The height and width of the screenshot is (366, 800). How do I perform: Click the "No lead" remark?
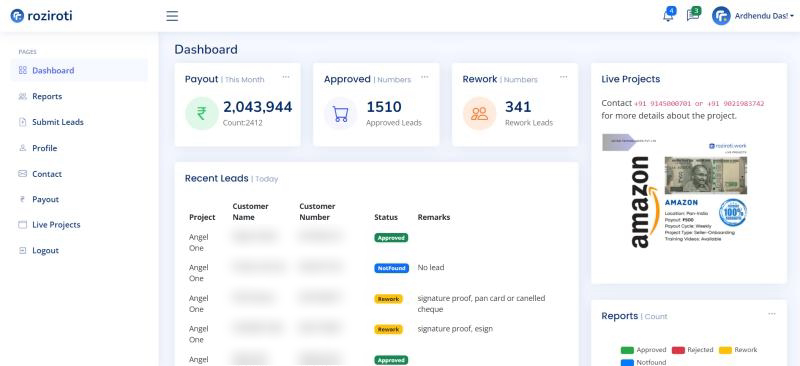point(431,267)
